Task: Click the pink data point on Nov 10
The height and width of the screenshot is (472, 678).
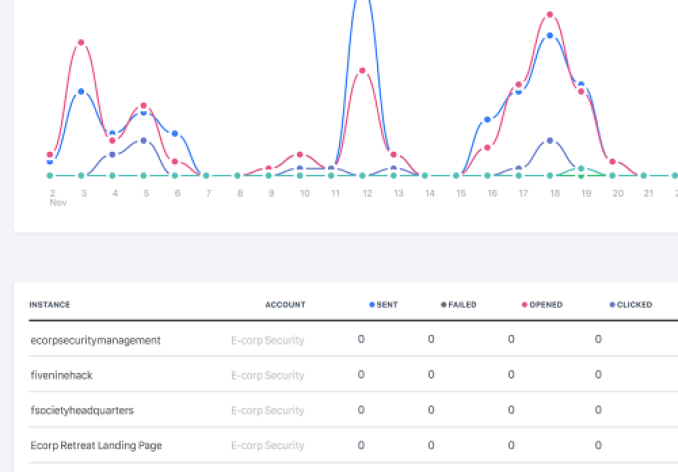Action: [300, 155]
